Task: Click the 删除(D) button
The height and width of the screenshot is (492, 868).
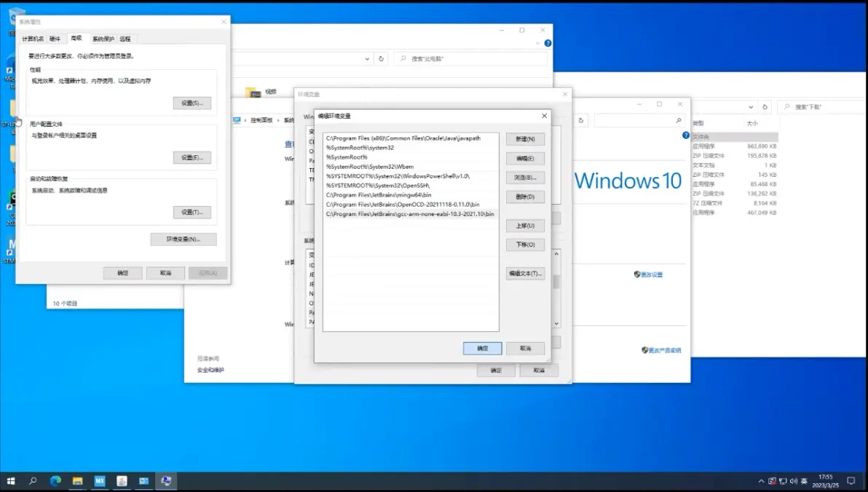Action: coord(525,197)
